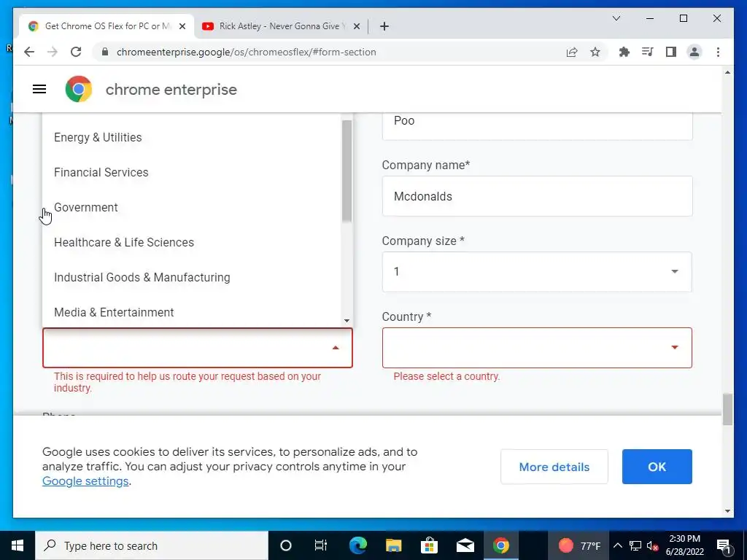Close the Rick Astley YouTube tab
Viewport: 747px width, 560px height.
pos(356,26)
